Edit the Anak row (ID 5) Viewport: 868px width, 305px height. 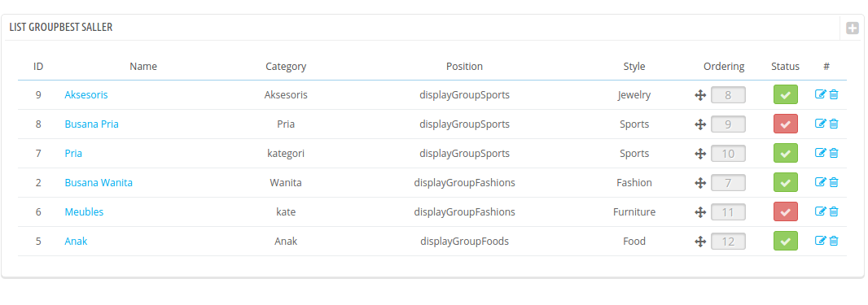click(x=821, y=241)
